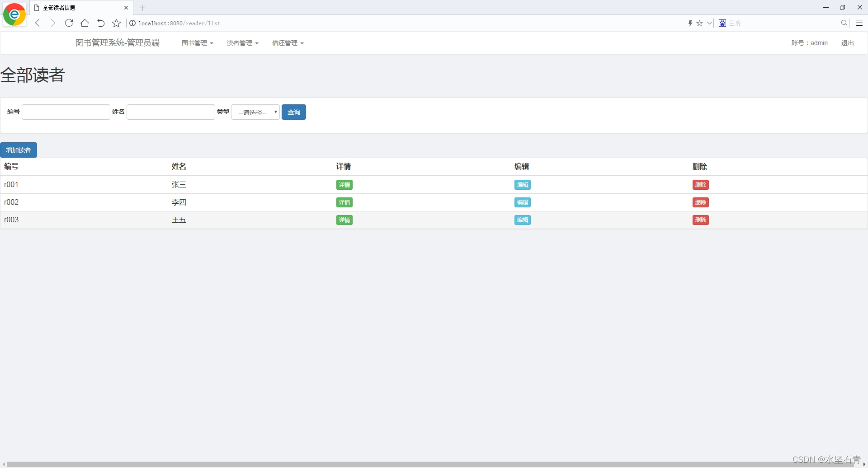Click the localhost:8080/reader/list address field
Viewport: 868px width, 468px height.
click(179, 23)
